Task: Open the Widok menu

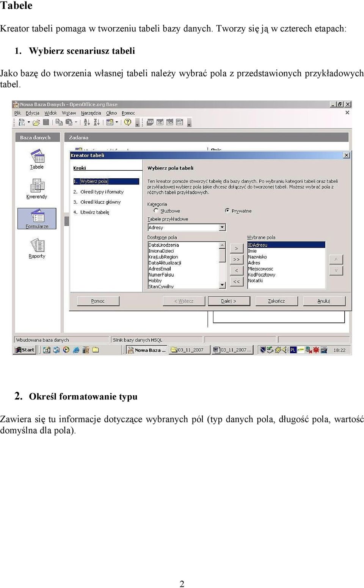Action: [x=51, y=113]
